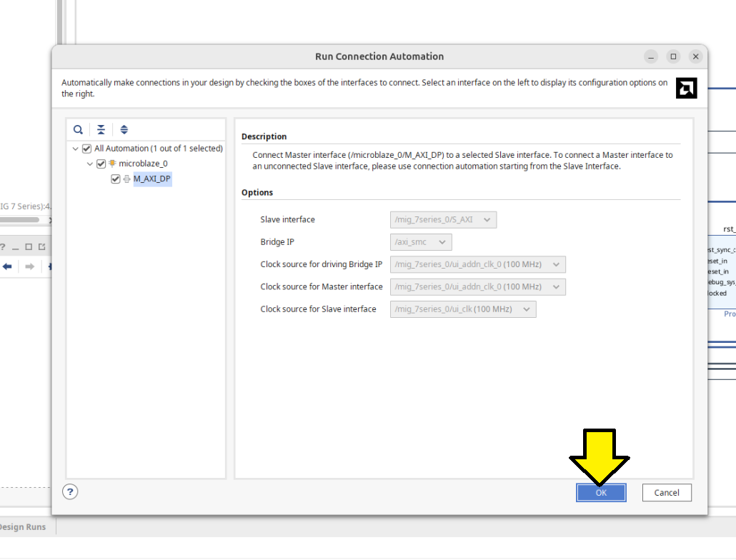The width and height of the screenshot is (736, 560).
Task: Open Clock source for Master interface dropdown
Action: tap(477, 287)
